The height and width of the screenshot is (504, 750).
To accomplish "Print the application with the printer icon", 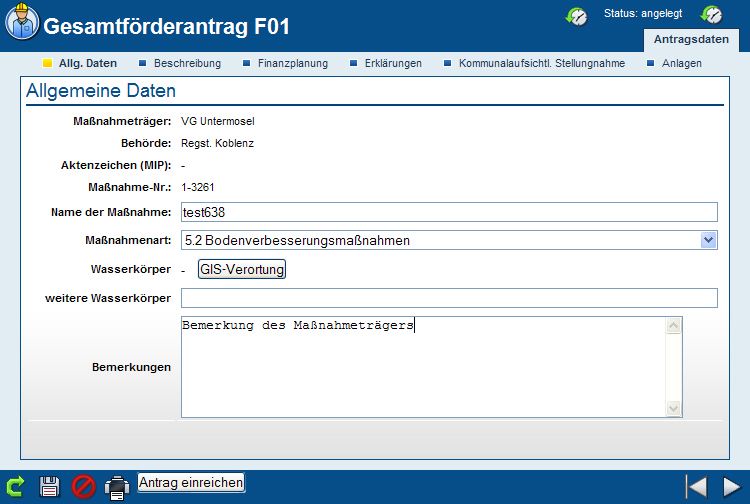I will 117,488.
